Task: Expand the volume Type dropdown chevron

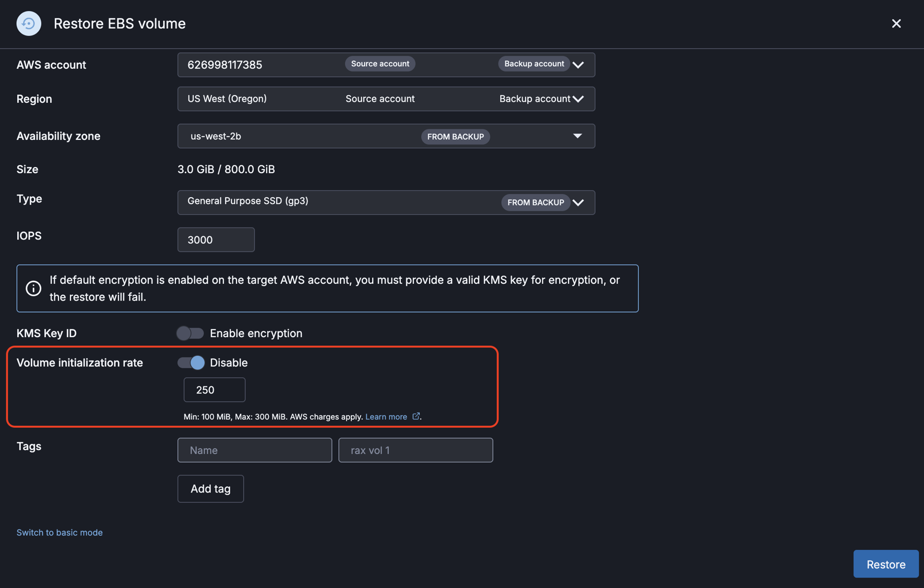Action: coord(578,202)
